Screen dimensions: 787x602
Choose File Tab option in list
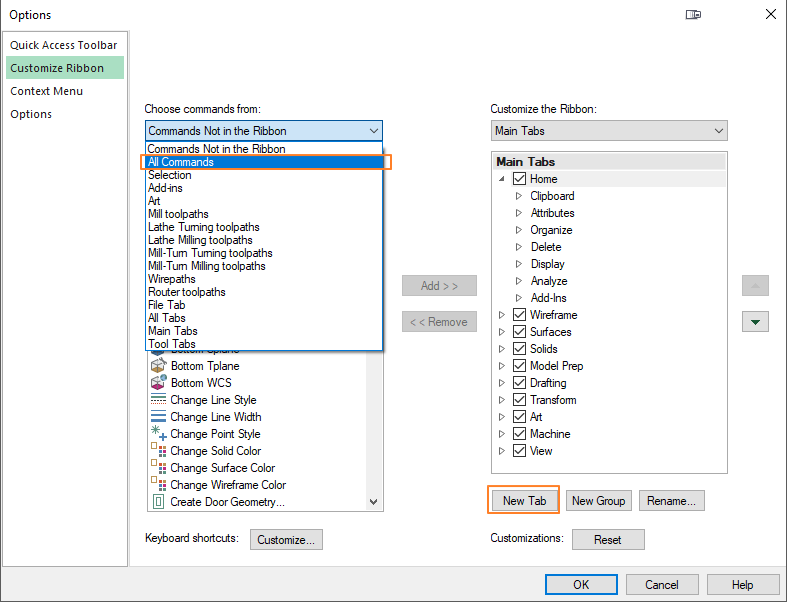264,305
